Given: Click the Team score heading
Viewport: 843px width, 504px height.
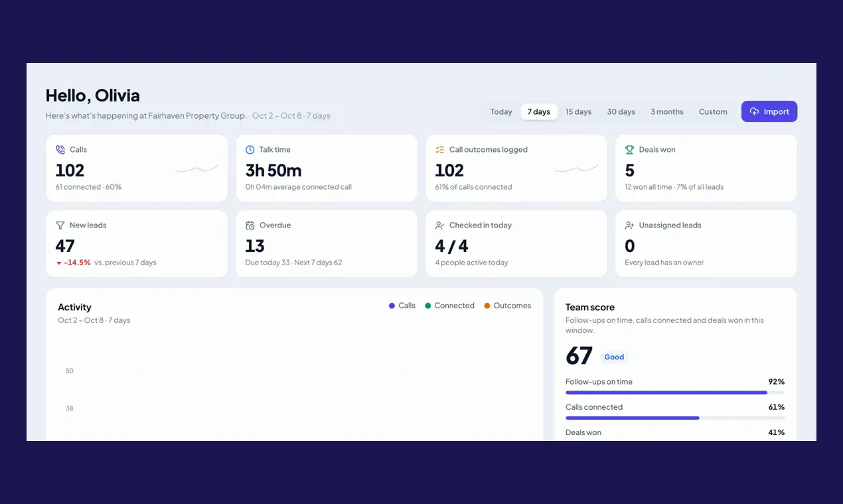Looking at the screenshot, I should [590, 307].
